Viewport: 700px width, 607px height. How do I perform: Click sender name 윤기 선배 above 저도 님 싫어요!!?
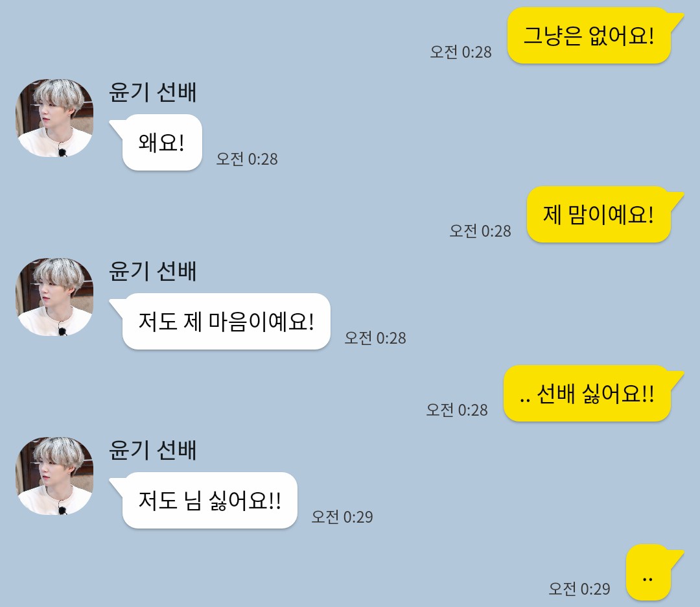[153, 450]
